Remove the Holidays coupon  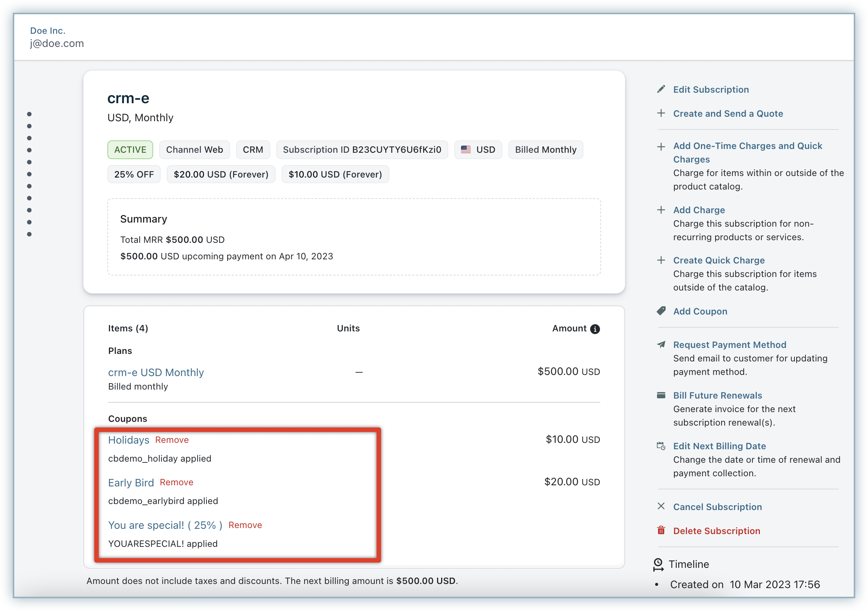[172, 440]
